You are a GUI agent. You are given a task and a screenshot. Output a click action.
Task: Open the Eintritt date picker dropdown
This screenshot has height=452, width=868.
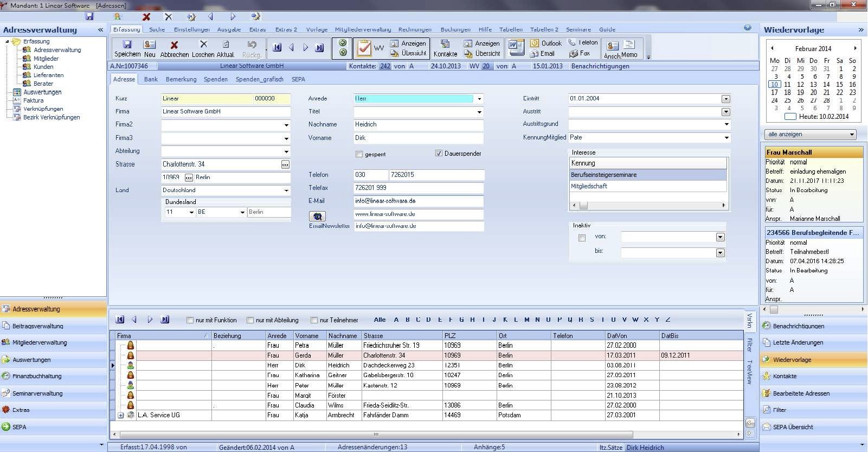click(x=726, y=99)
